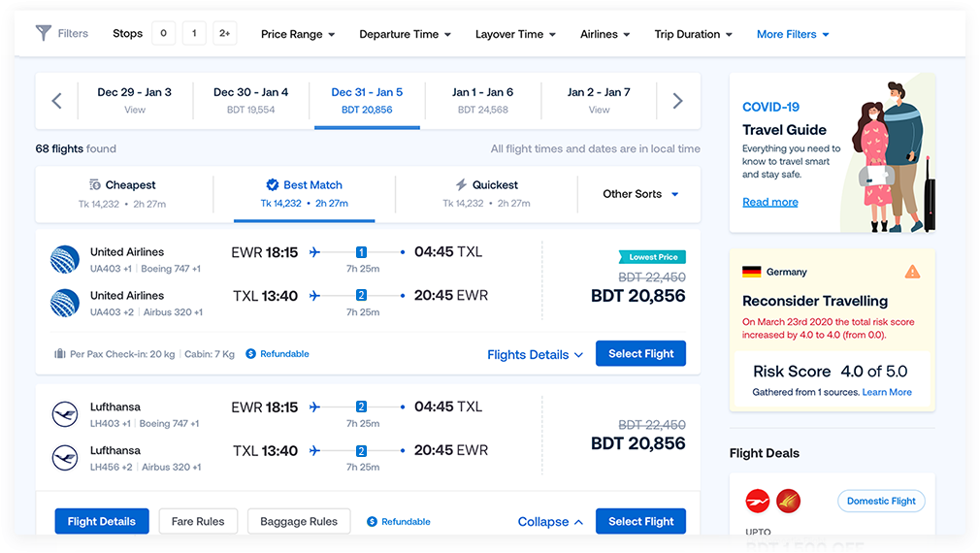Open the Fare Rules for Lufthansa flight

198,521
